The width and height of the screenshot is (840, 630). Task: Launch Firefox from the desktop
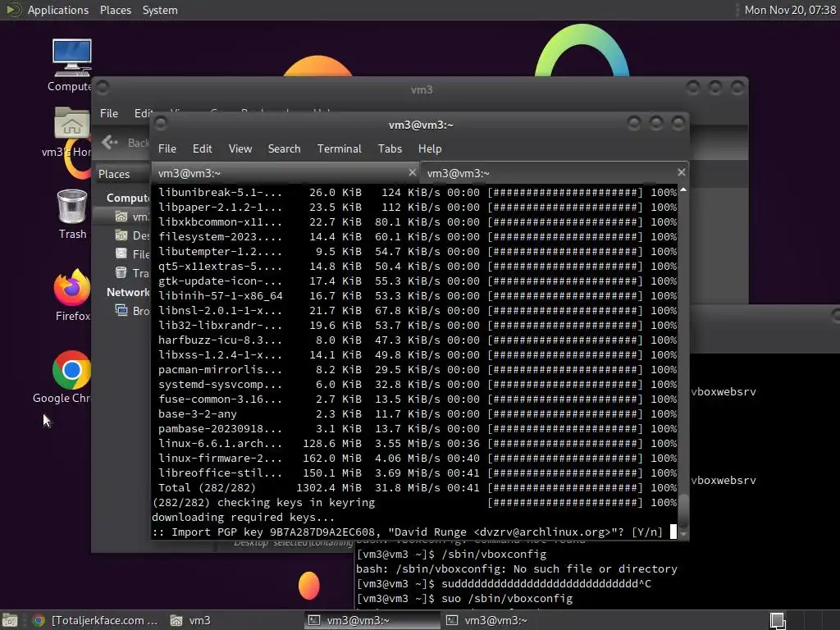(72, 294)
